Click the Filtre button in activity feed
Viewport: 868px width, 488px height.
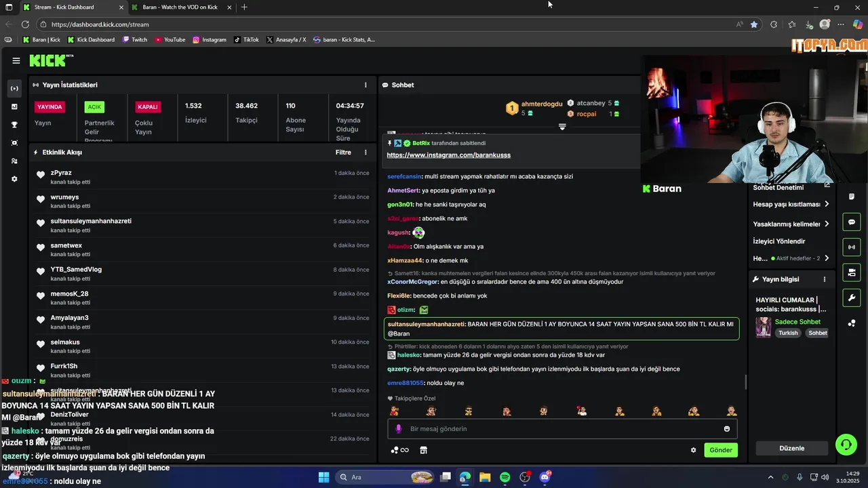pyautogui.click(x=343, y=152)
